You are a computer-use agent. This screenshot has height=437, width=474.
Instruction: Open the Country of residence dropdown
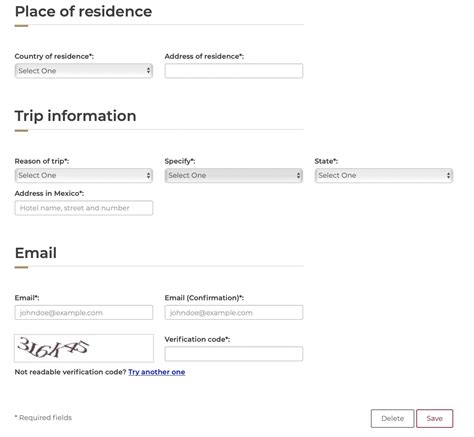click(84, 71)
